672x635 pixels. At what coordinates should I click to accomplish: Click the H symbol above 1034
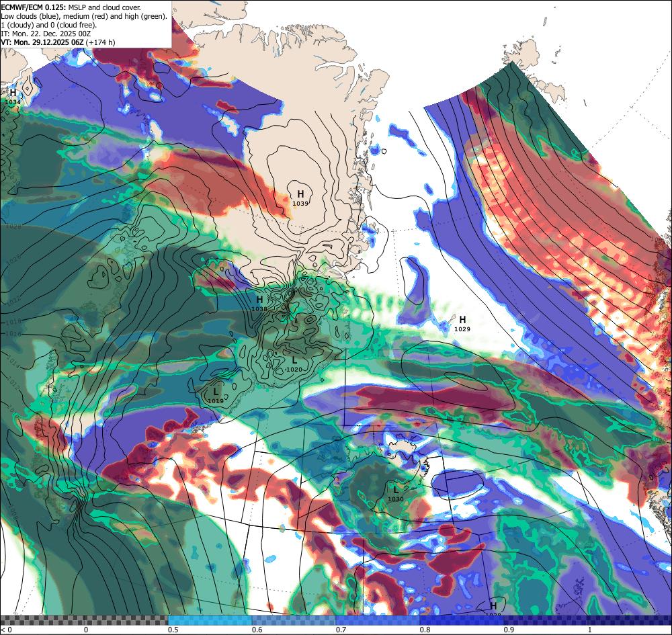pyautogui.click(x=13, y=93)
